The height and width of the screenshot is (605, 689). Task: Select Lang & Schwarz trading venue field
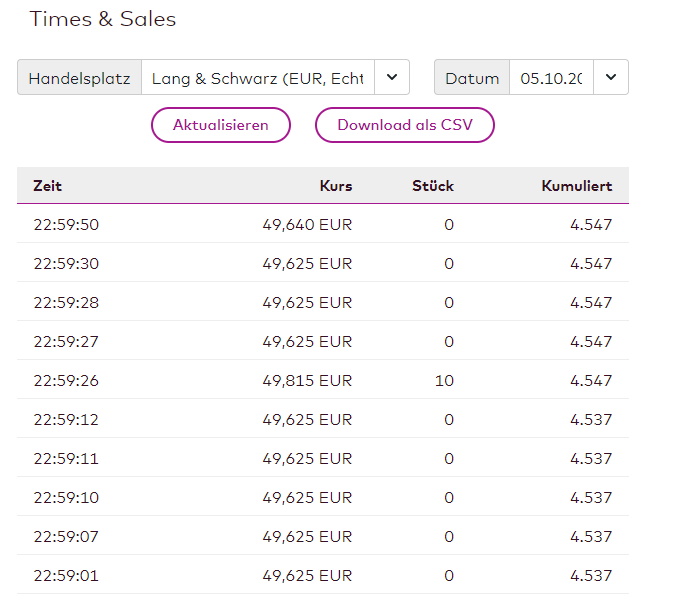(x=258, y=77)
